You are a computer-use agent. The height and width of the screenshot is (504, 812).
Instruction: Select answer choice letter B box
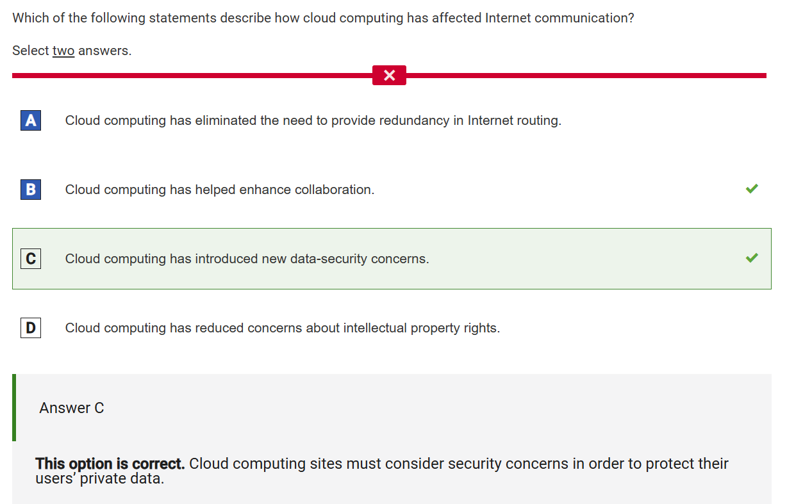tap(31, 190)
